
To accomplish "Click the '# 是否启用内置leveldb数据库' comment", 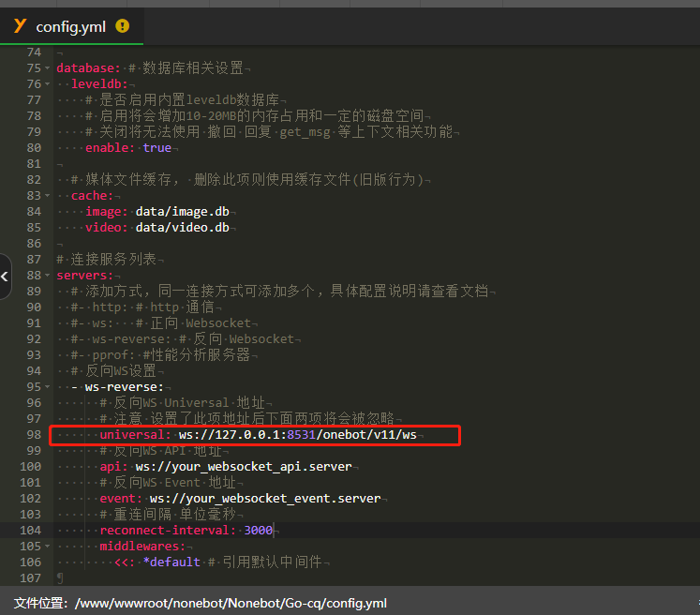I will (182, 100).
